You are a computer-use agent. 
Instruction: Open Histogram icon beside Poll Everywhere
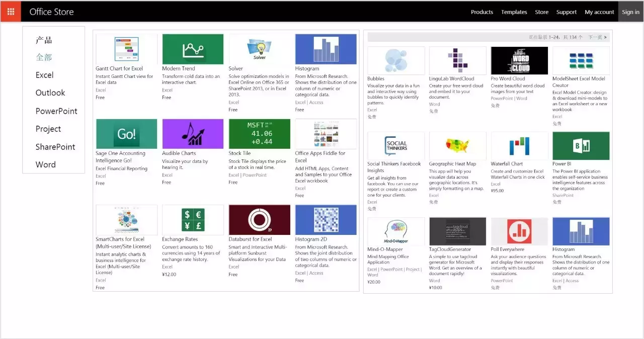click(x=581, y=231)
